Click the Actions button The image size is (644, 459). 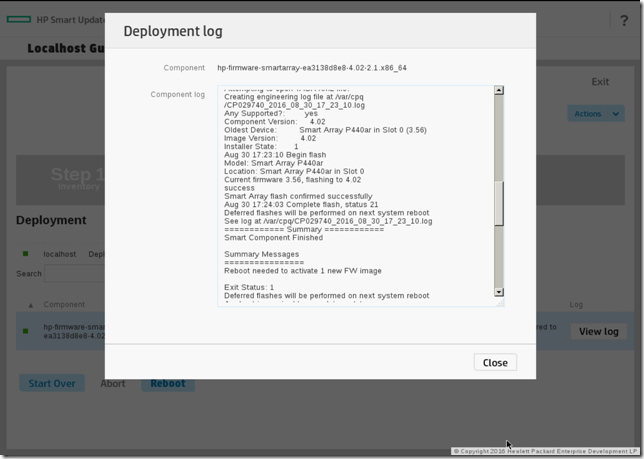pos(587,114)
